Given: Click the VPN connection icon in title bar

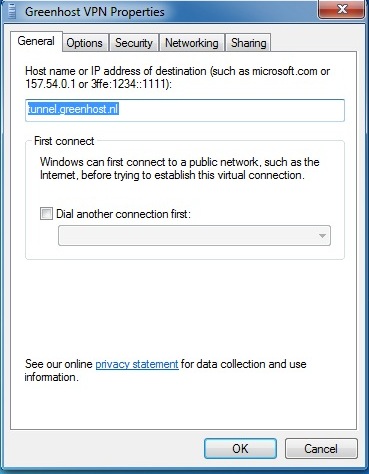Looking at the screenshot, I should coord(13,11).
